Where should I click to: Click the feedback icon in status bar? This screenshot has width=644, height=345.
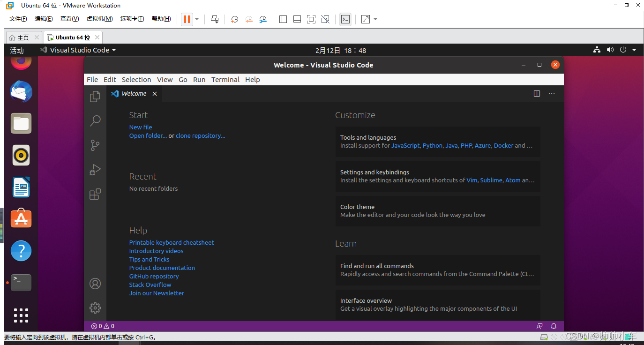539,326
